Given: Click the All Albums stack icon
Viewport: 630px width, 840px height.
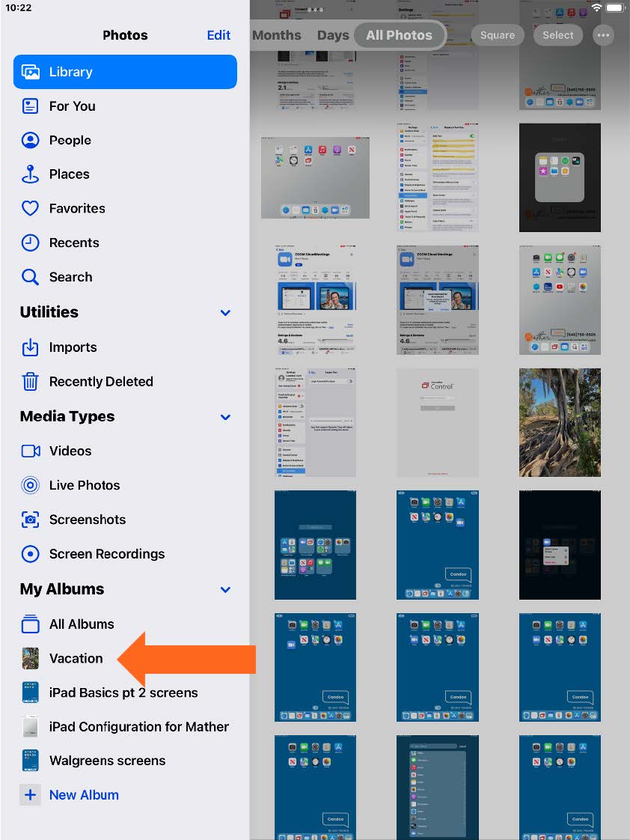Looking at the screenshot, I should pyautogui.click(x=30, y=624).
